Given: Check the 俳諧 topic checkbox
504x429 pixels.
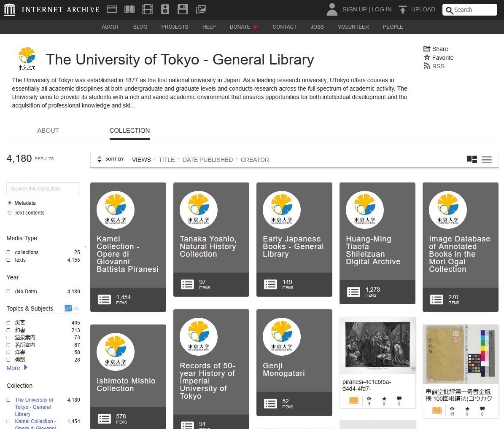Looking at the screenshot, I should pos(8,359).
